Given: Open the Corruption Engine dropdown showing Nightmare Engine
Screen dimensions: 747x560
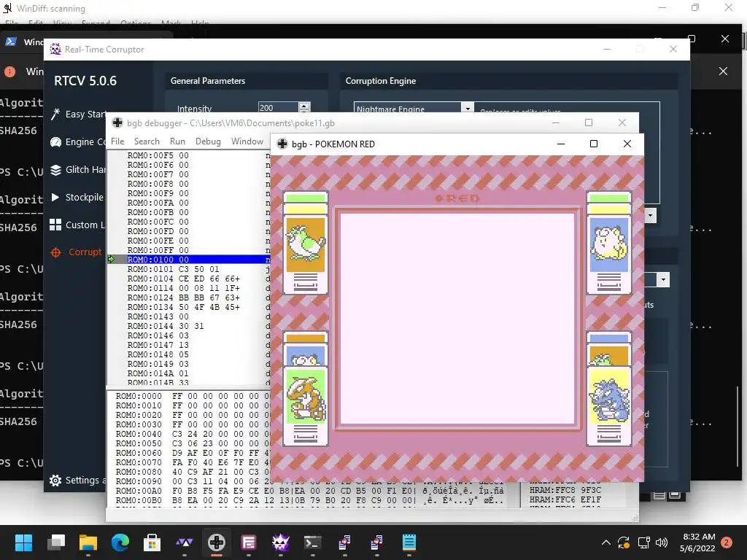Looking at the screenshot, I should point(414,109).
